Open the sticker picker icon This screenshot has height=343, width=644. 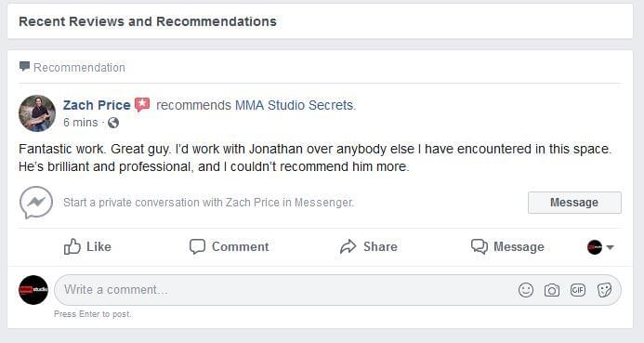(604, 290)
